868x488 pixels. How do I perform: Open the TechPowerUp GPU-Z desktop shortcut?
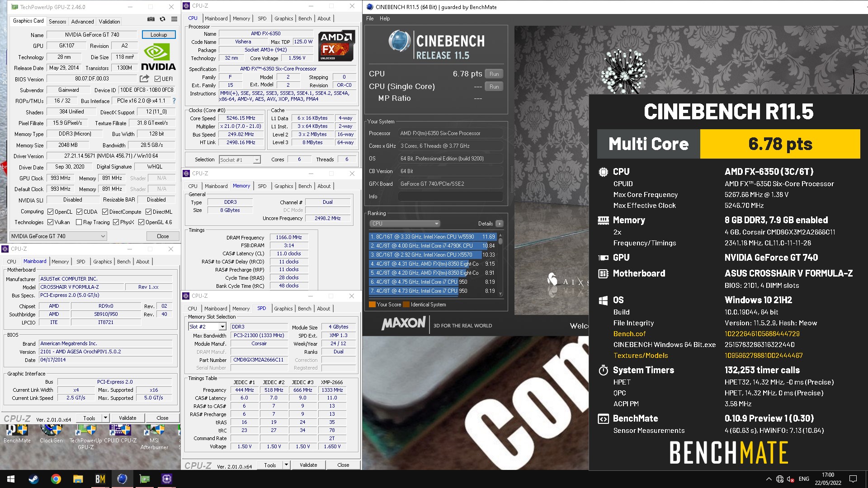85,437
